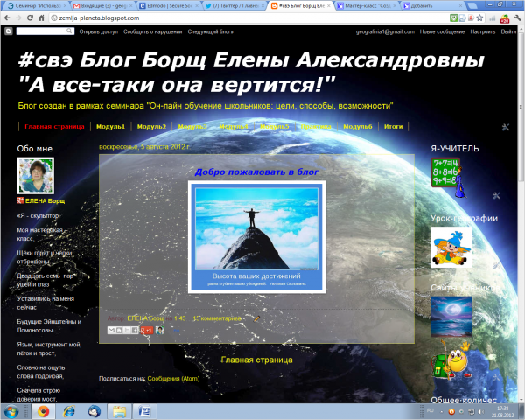The height and width of the screenshot is (420, 525).
Task: Switch to the Добавить browser tab
Action: click(433, 6)
